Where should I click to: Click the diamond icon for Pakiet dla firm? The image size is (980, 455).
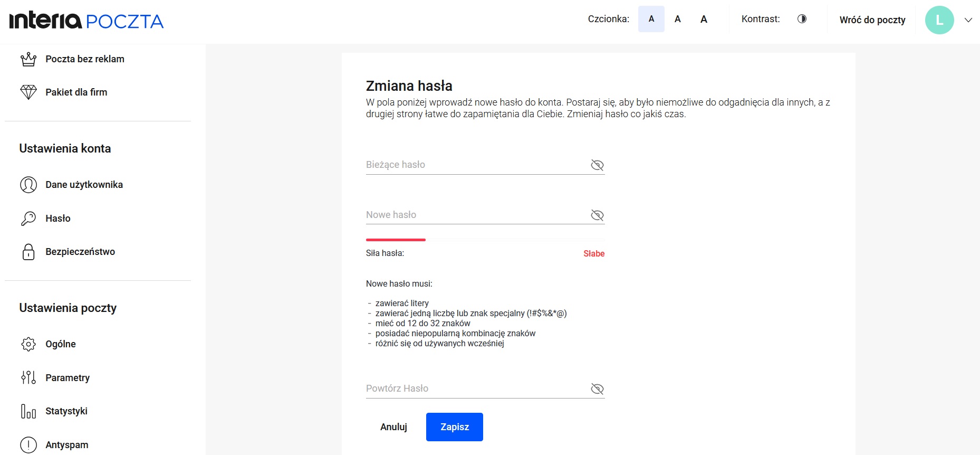tap(28, 92)
